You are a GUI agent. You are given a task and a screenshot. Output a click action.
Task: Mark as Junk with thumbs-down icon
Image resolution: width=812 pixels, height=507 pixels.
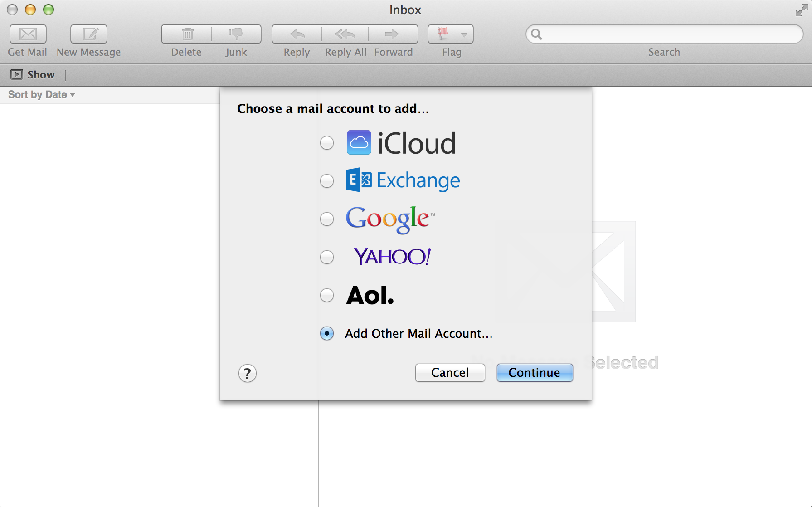236,34
